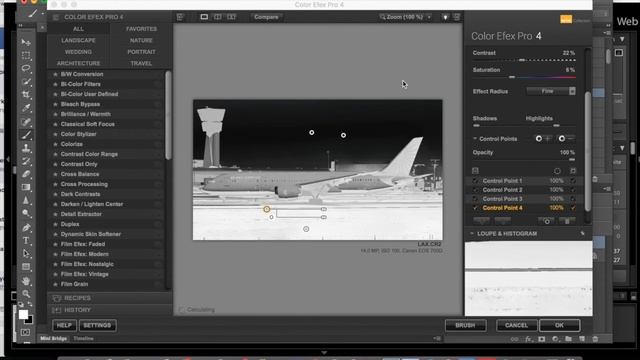Screen dimensions: 640x360
Task: Toggle Control Point 1 left checkbox
Action: [x=475, y=180]
